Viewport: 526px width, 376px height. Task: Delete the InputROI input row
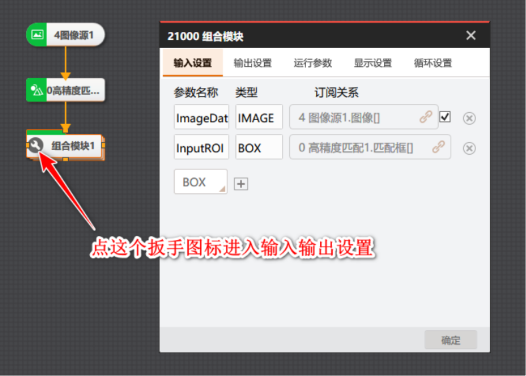[x=469, y=148]
